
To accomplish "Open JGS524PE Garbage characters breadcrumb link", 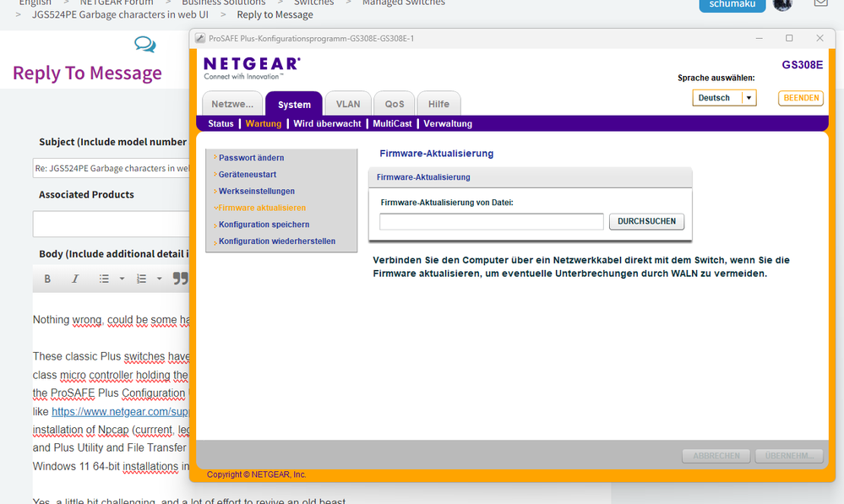I will [120, 14].
